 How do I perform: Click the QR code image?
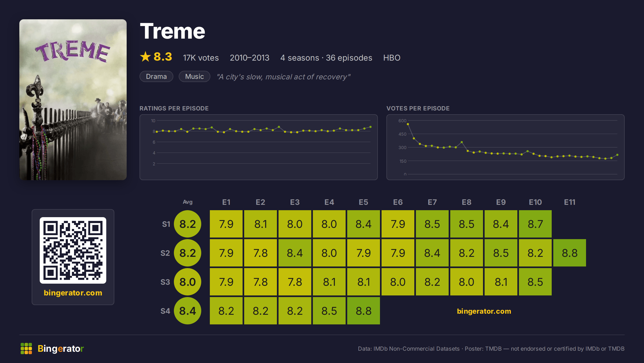click(x=73, y=250)
